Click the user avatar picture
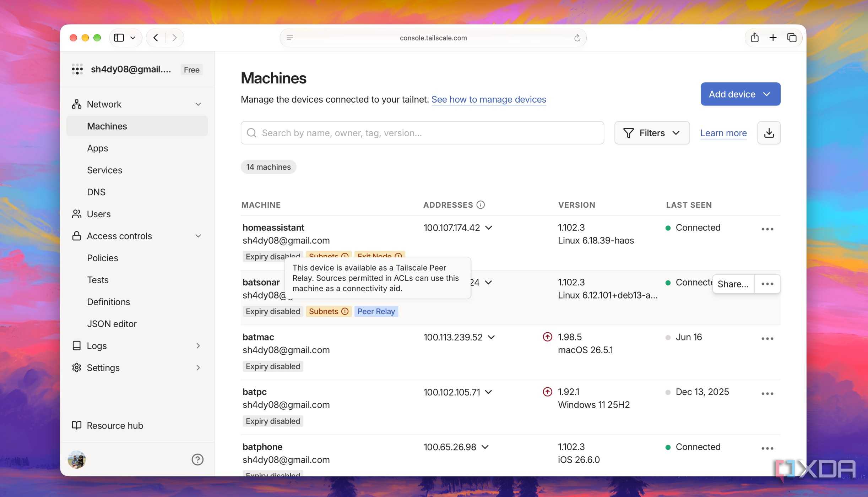The width and height of the screenshot is (868, 497). (x=77, y=460)
